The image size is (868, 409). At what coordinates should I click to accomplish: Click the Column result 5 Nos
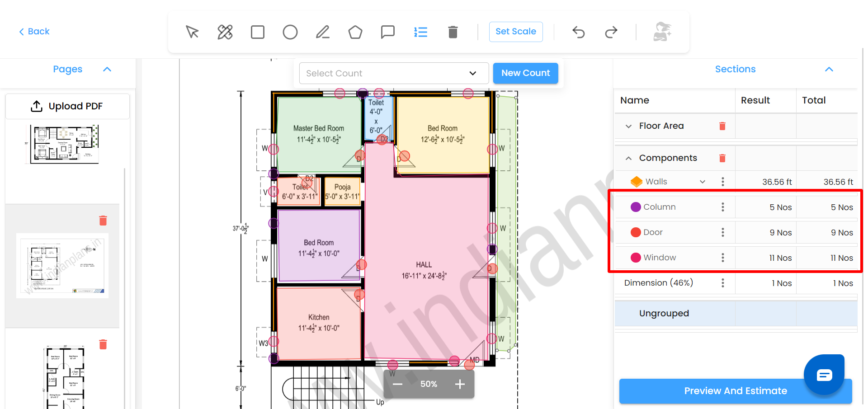[x=781, y=207]
